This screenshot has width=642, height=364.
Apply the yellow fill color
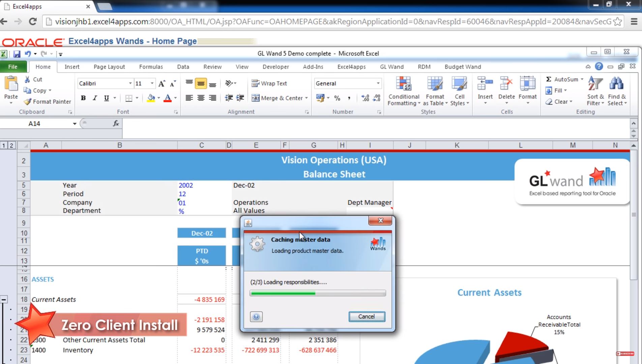151,98
